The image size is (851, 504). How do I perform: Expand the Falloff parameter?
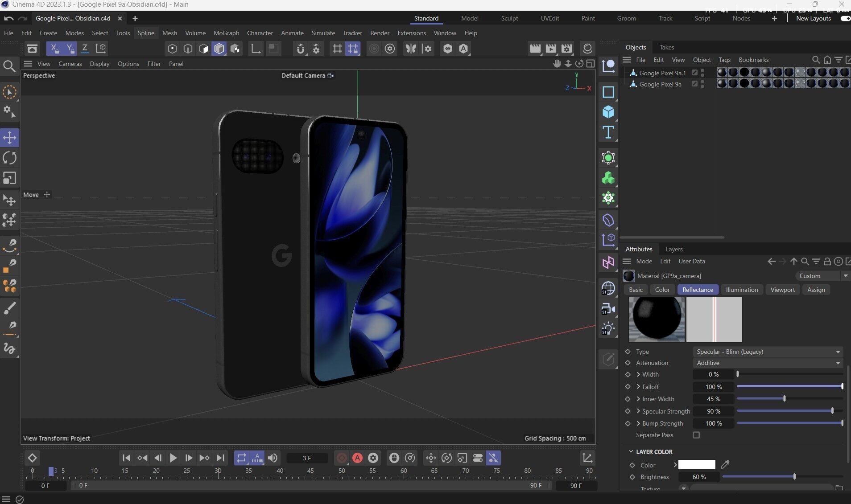(x=638, y=387)
